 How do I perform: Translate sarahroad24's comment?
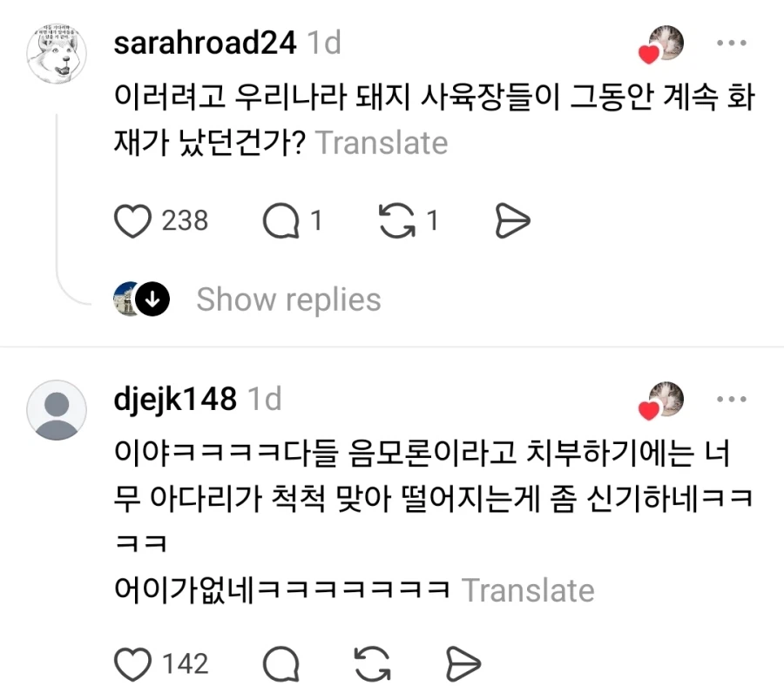click(382, 143)
